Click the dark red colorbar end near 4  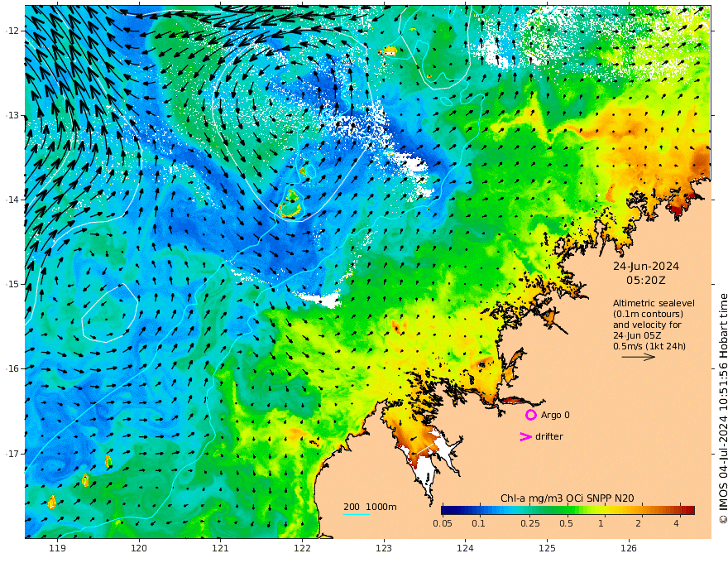[x=689, y=511]
